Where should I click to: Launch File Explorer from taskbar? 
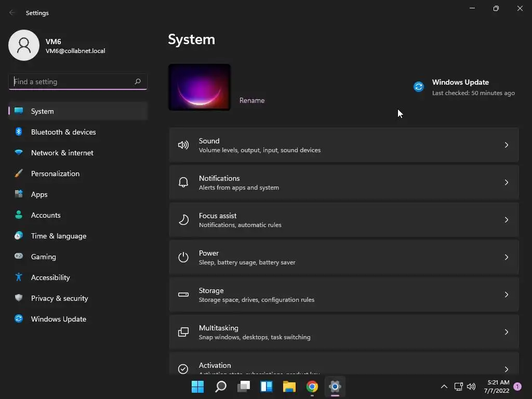coord(289,387)
